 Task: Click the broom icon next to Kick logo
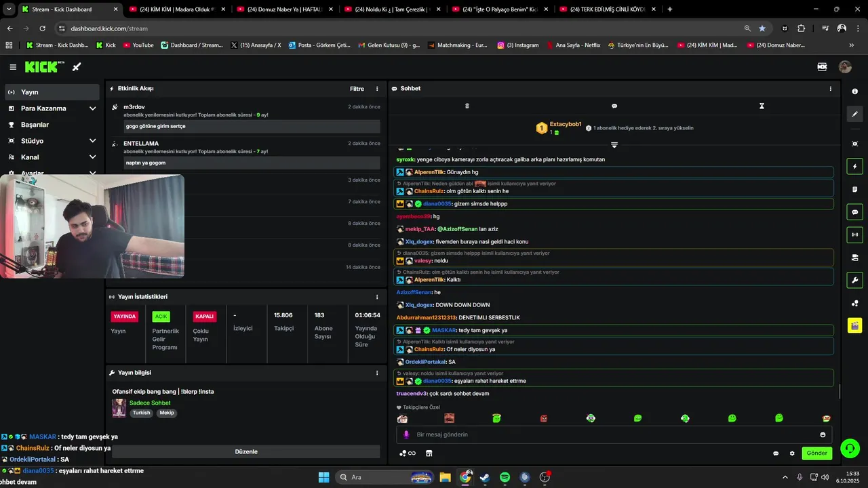77,67
